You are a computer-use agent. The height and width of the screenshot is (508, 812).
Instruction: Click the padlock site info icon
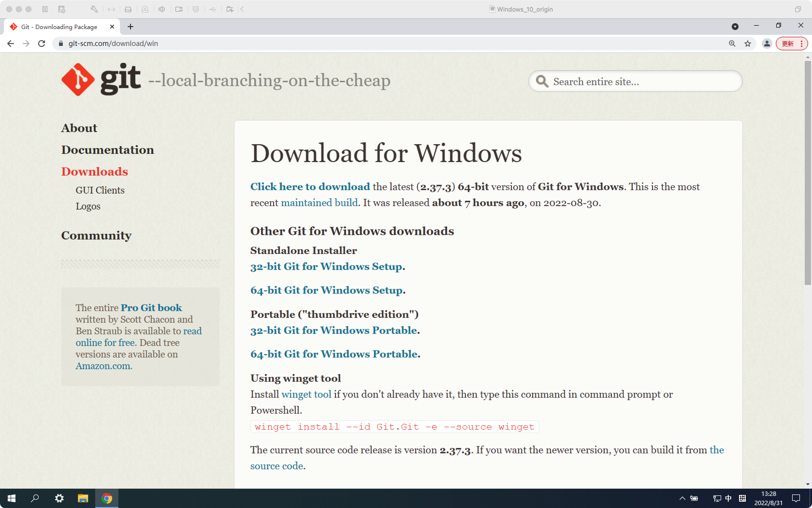pos(61,43)
